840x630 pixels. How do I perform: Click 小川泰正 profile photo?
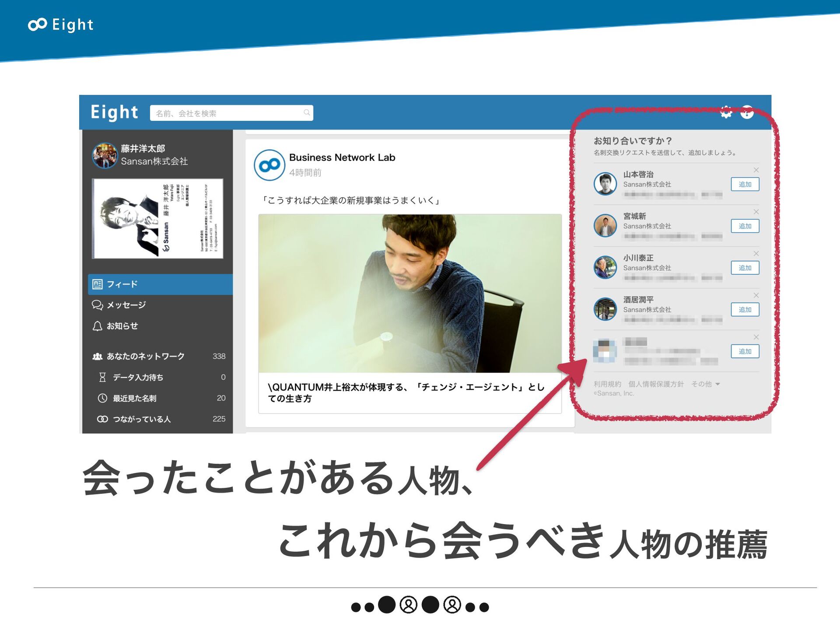pyautogui.click(x=605, y=267)
